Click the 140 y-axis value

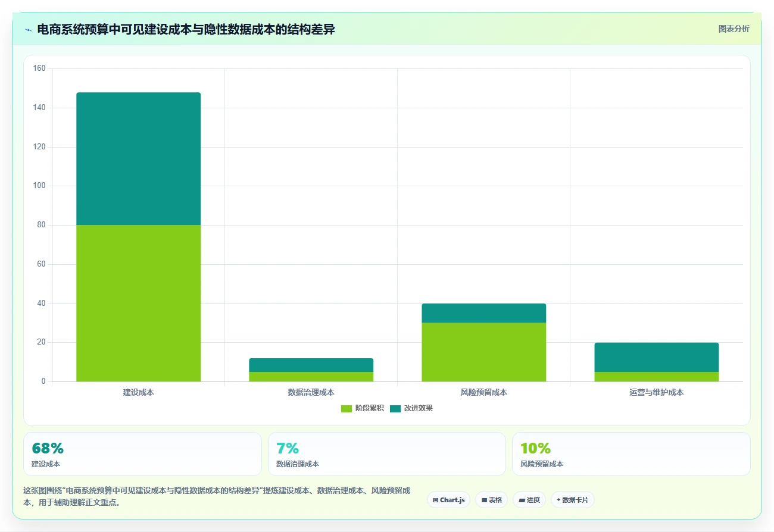click(x=39, y=108)
